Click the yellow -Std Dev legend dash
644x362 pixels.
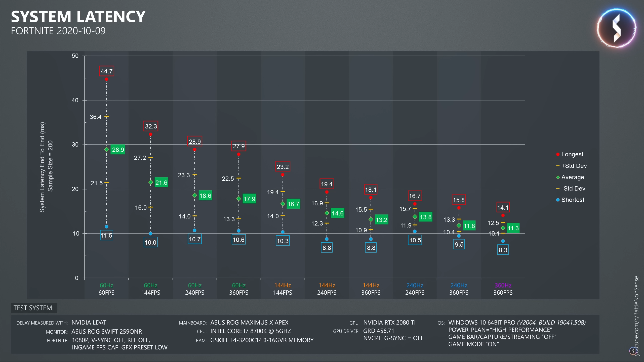[x=558, y=189]
